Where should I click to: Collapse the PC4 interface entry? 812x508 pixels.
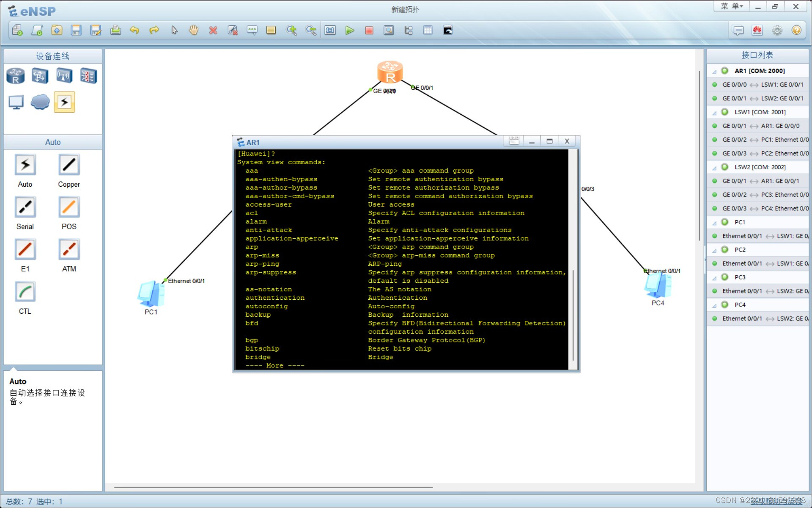714,305
